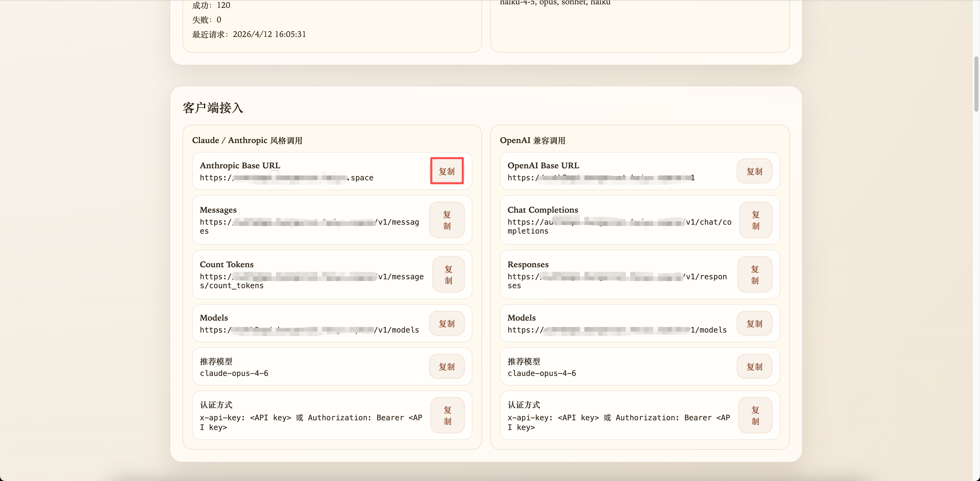Copy the Count Tokens endpoint URL
Viewport: 980px width, 481px height.
448,274
